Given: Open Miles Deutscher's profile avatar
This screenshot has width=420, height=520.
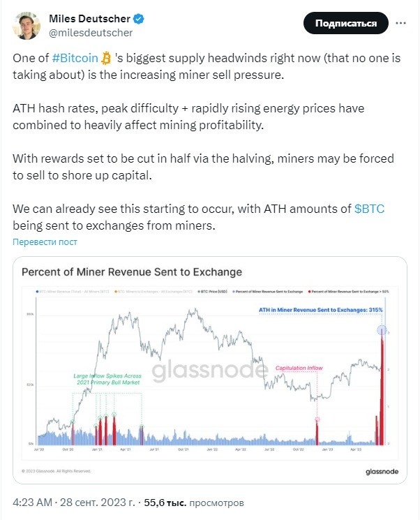Looking at the screenshot, I should (27, 26).
